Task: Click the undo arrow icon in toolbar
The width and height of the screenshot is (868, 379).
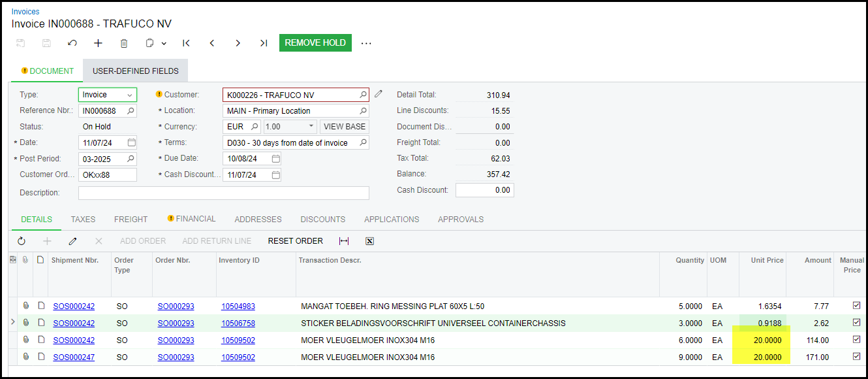Action: [x=72, y=43]
